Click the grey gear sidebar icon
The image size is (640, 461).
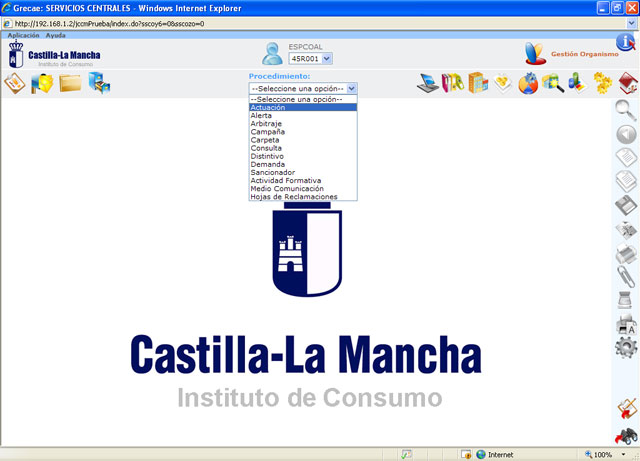[626, 348]
